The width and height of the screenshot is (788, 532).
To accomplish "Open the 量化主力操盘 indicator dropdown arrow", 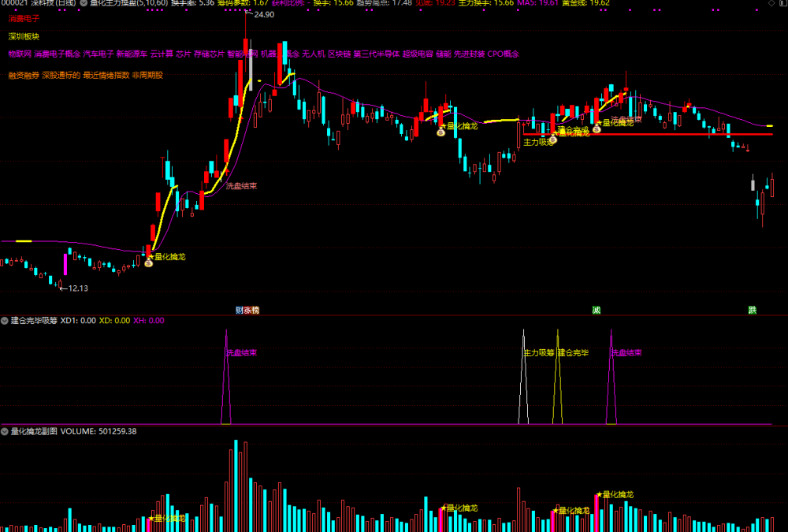I will coord(84,3).
